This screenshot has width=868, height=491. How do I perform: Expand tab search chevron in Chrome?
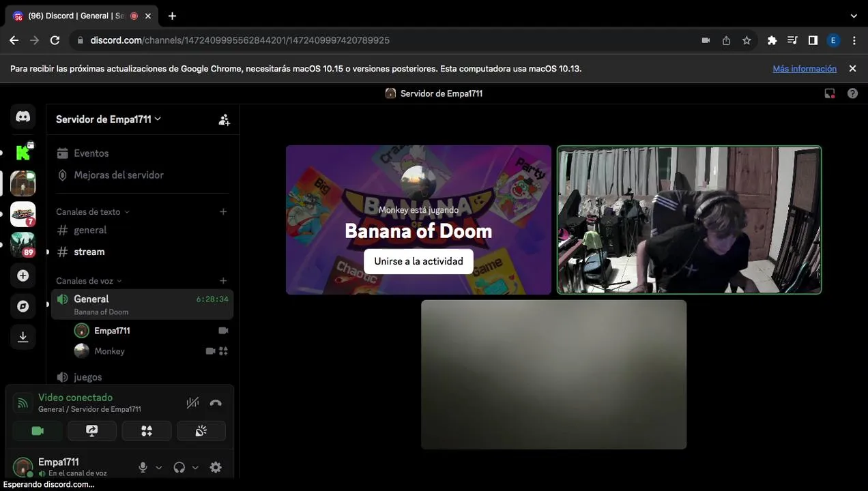(854, 16)
